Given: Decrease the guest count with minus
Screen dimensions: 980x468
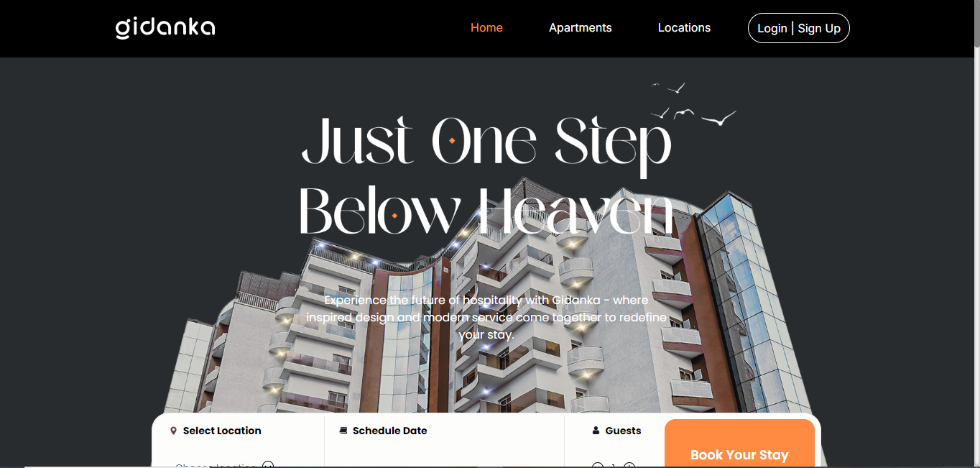Looking at the screenshot, I should point(598,465).
